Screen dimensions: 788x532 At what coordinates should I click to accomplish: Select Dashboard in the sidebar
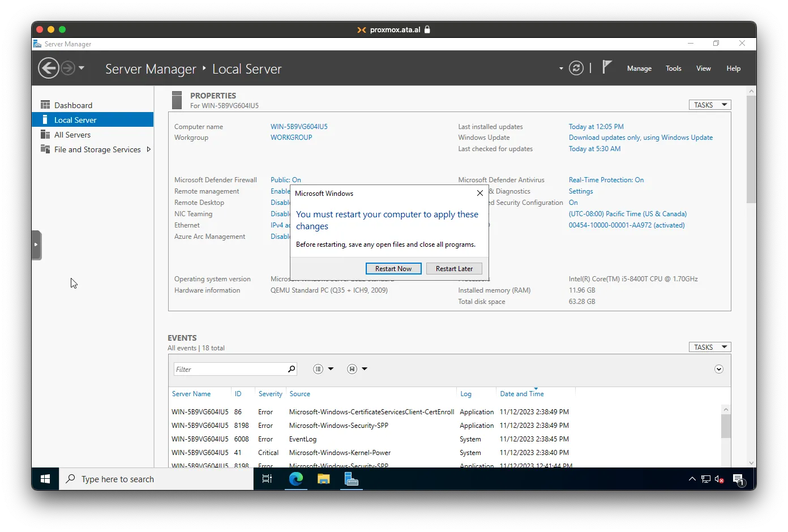tap(93, 105)
